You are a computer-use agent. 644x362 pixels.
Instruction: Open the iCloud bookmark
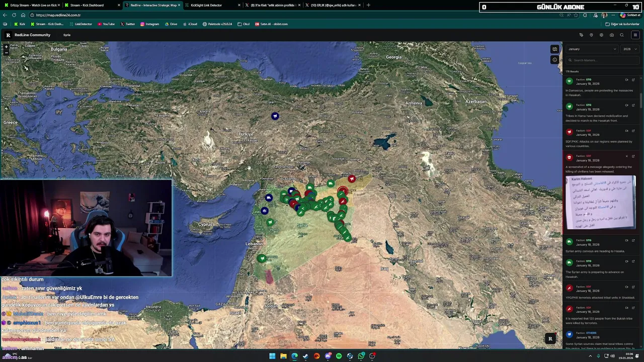pos(190,24)
